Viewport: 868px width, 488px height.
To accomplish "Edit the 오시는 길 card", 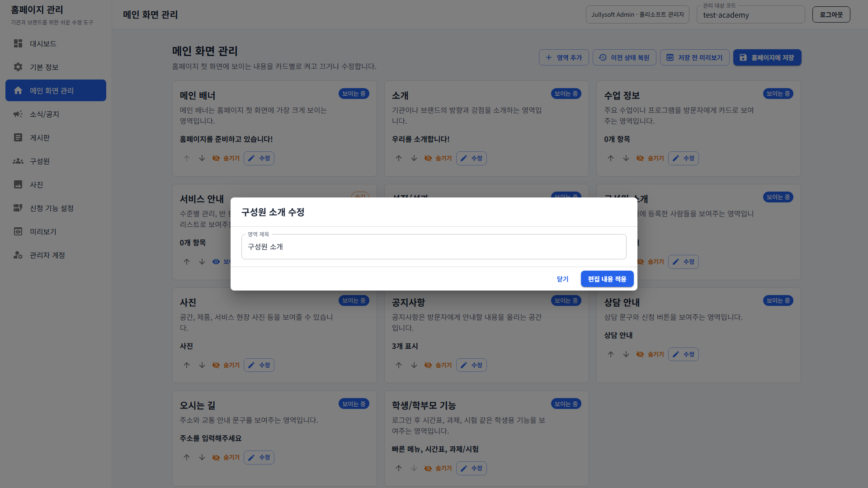I will [x=259, y=457].
